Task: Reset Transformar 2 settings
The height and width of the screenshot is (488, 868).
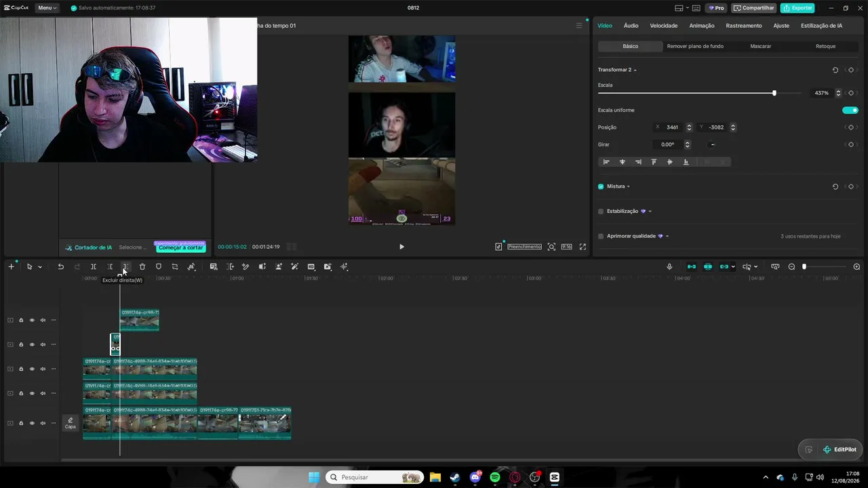Action: (835, 70)
